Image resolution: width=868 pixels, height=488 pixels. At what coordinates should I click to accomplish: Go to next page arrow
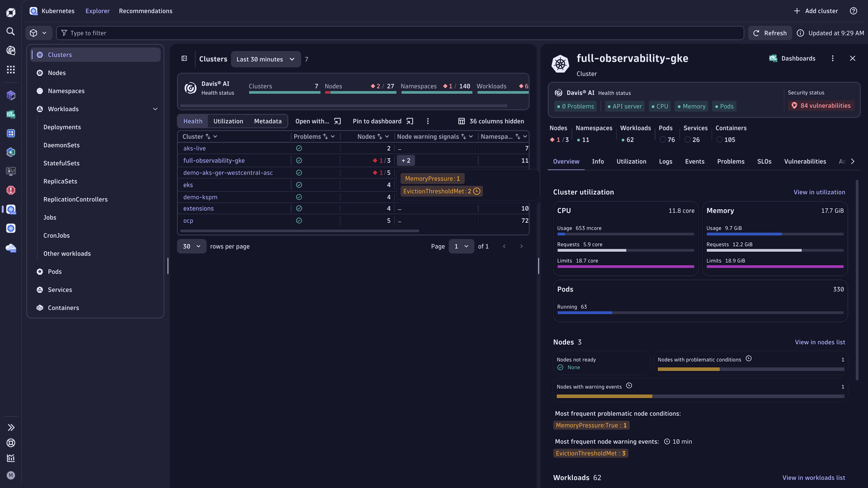(x=521, y=246)
